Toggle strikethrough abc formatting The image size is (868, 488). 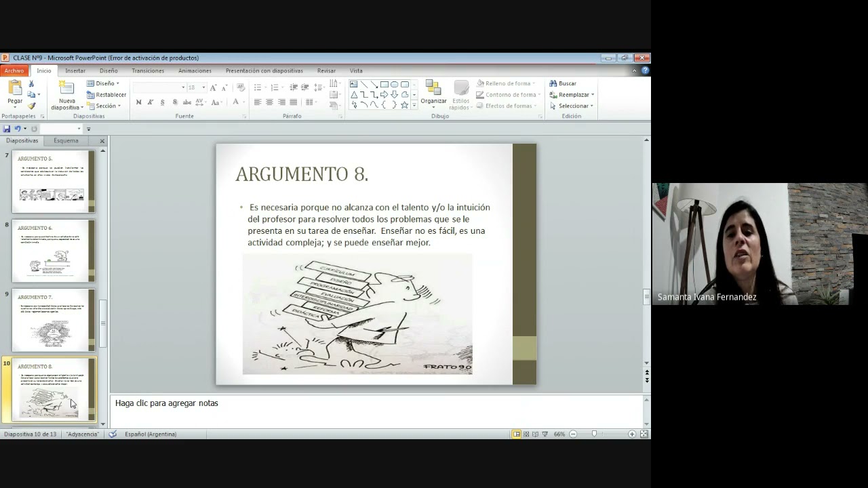tap(187, 102)
